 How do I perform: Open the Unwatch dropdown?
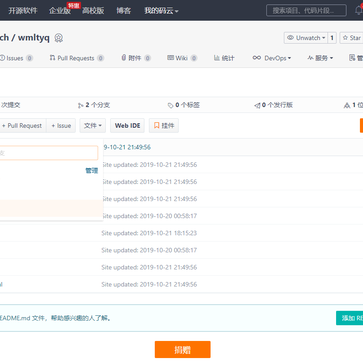click(306, 38)
